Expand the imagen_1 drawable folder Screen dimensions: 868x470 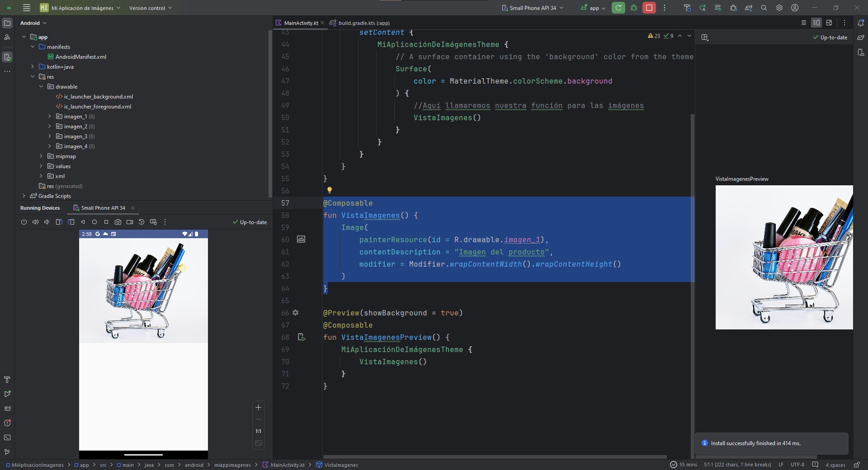[x=50, y=117]
